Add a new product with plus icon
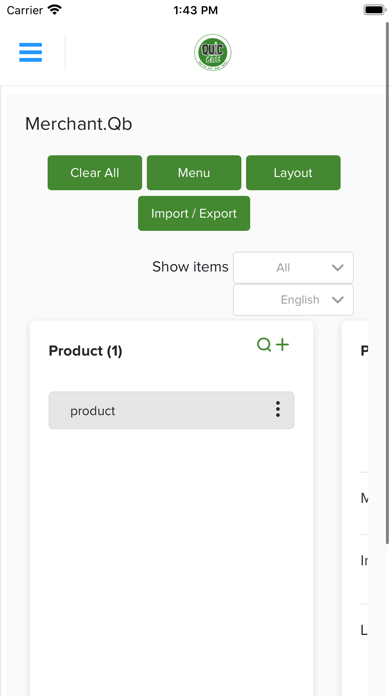 [282, 344]
